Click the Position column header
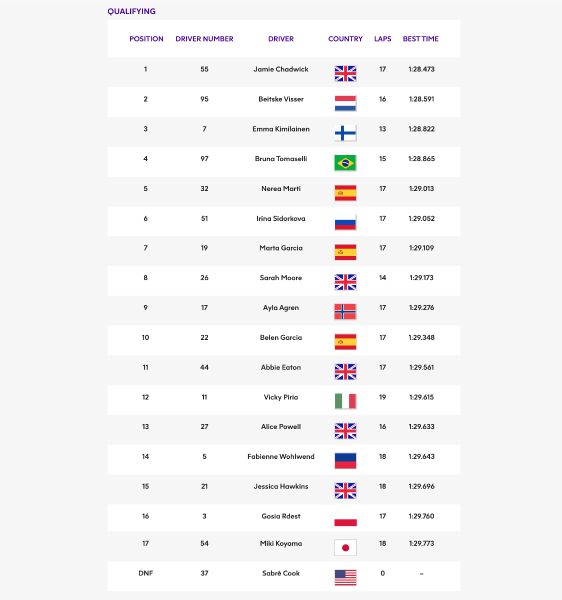 tap(146, 39)
